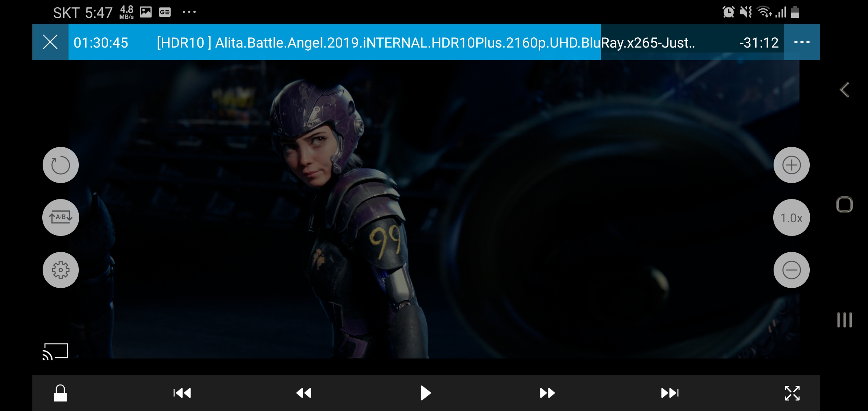Reset speed using 1.0x button
868x411 pixels.
[x=791, y=218]
